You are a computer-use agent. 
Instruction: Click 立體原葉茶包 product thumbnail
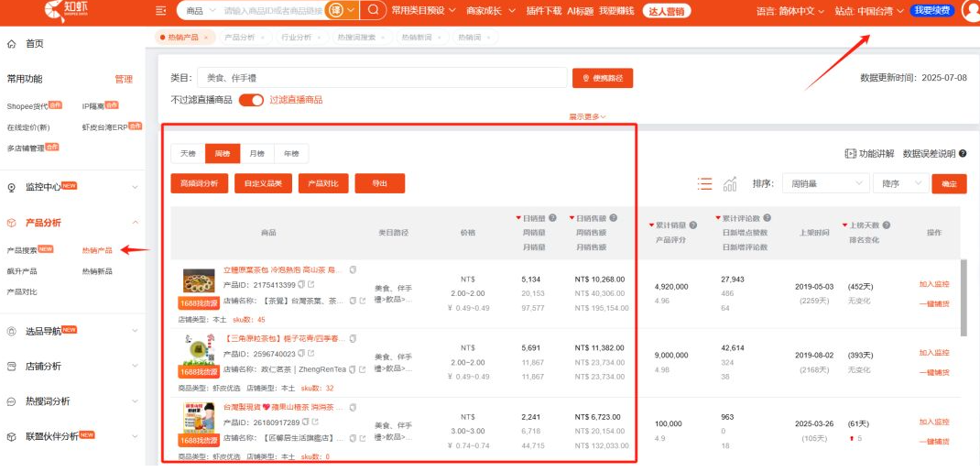(200, 280)
